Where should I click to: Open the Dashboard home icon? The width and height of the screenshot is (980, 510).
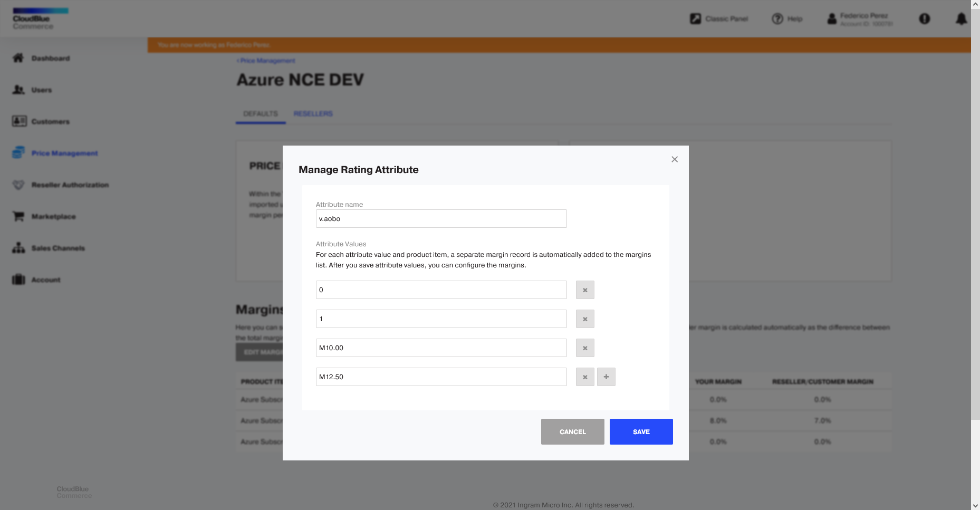18,58
